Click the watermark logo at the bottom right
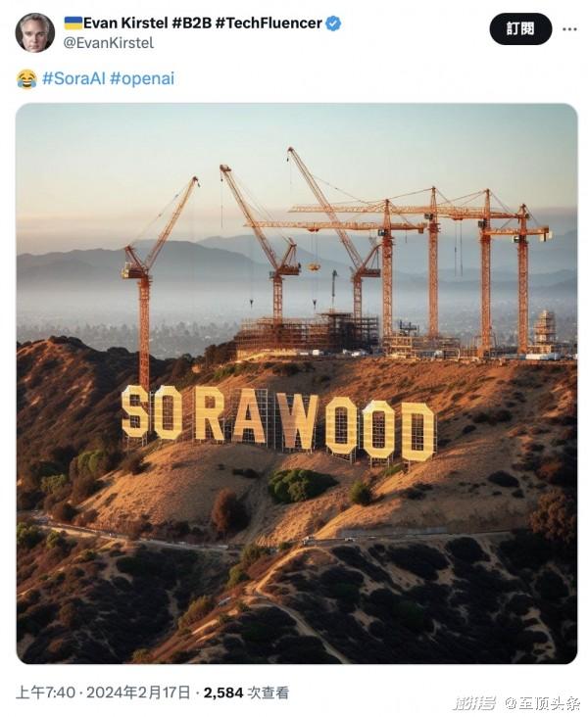This screenshot has height=717, width=588. click(x=475, y=702)
